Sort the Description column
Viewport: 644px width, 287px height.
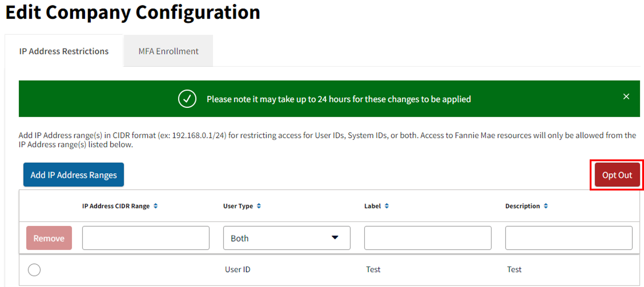tap(546, 206)
